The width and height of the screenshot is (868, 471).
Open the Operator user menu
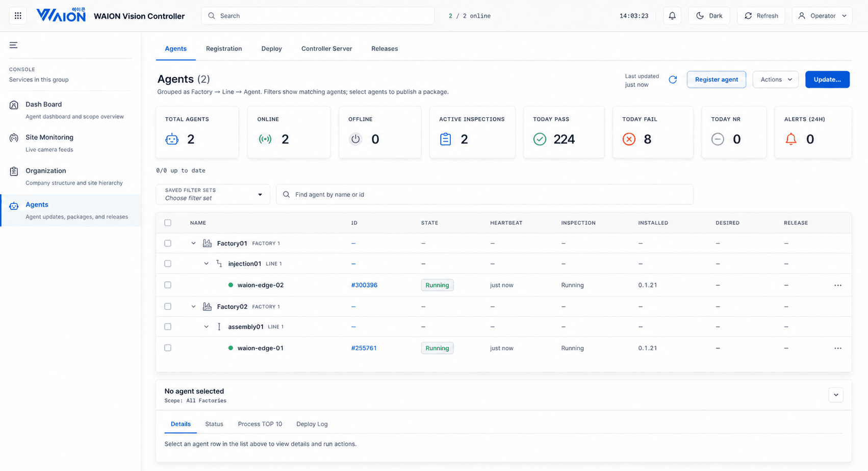822,16
